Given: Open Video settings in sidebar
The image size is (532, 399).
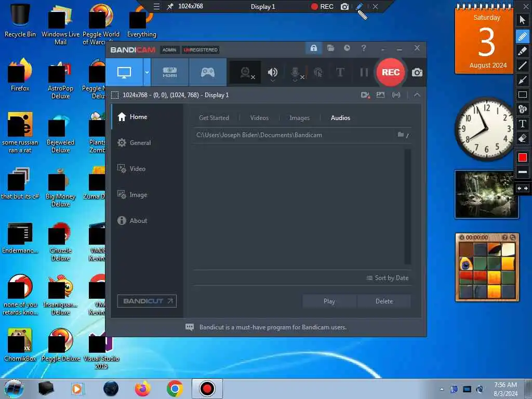Looking at the screenshot, I should point(147,169).
